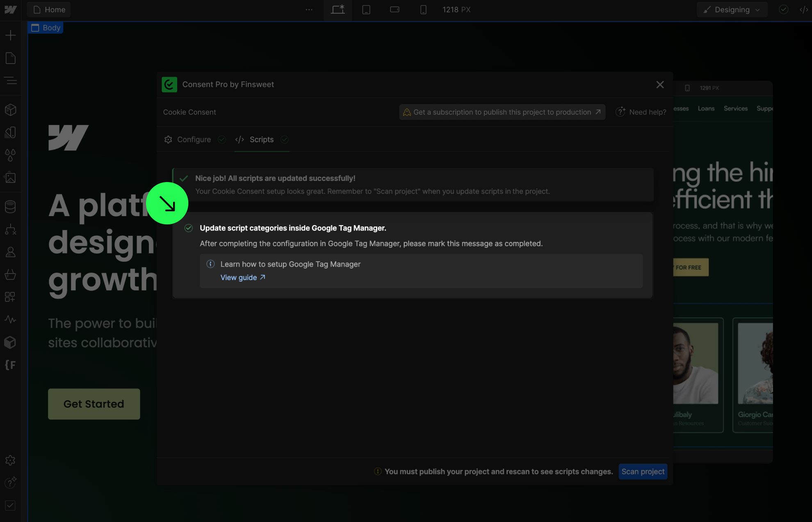Open the code export icon

804,9
